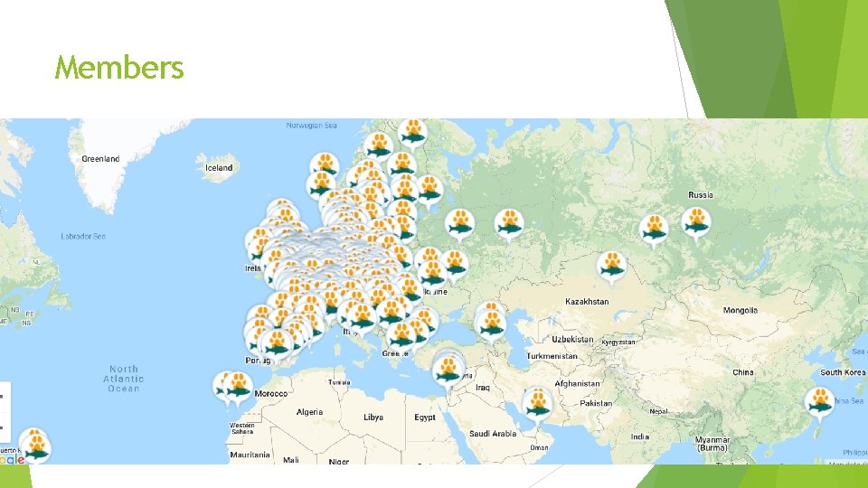Select the marker over Italy
The image size is (868, 488).
362,318
